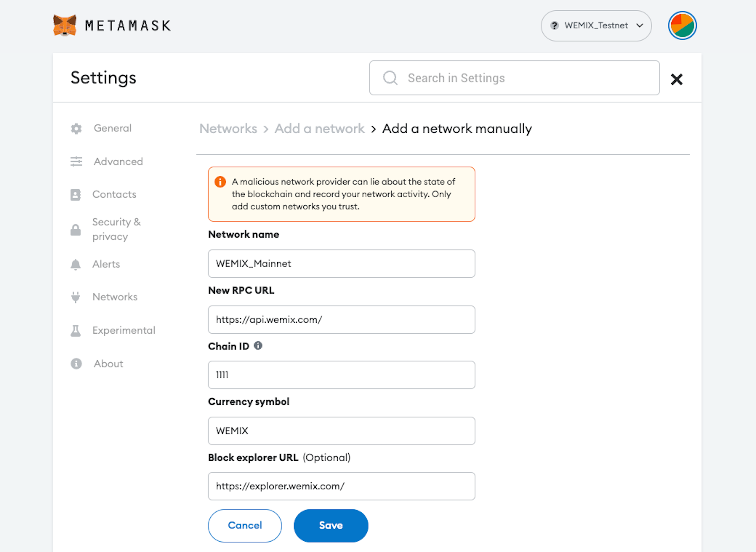
Task: Close Settings with the X button
Action: 677,79
